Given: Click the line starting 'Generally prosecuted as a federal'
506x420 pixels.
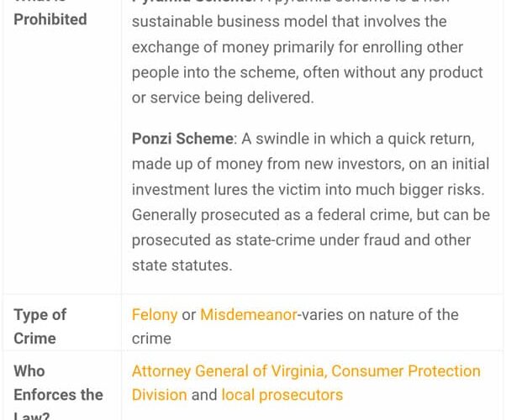Looking at the screenshot, I should pyautogui.click(x=311, y=215).
